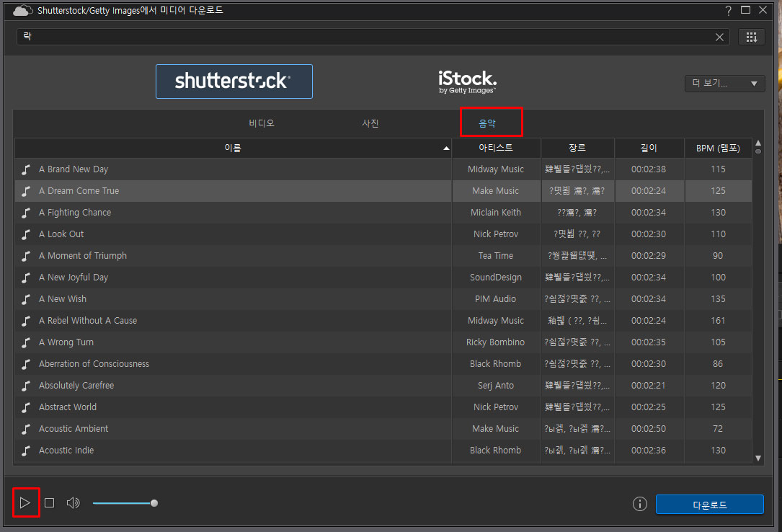782x532 pixels.
Task: Click the artist PIM Audio
Action: 496,298
